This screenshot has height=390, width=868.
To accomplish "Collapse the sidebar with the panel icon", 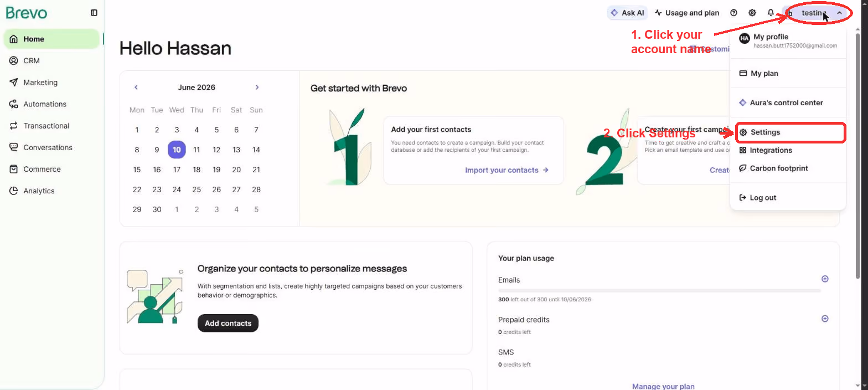I will [94, 13].
